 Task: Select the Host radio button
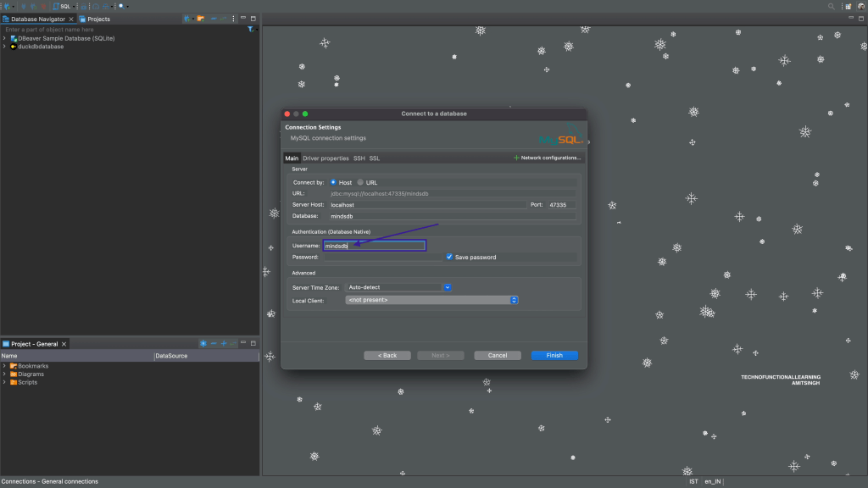tap(333, 182)
